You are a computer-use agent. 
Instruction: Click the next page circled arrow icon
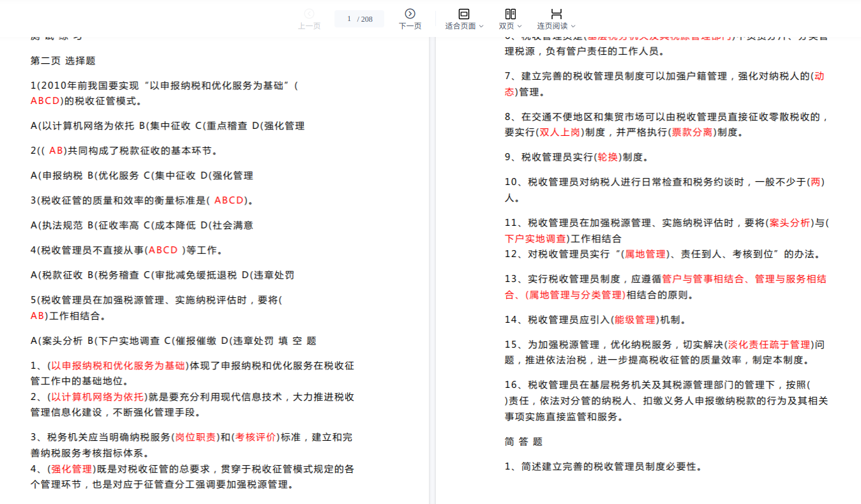click(x=410, y=13)
